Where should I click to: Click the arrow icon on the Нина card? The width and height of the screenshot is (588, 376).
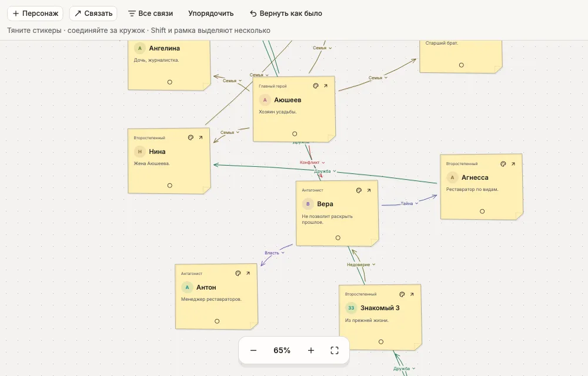pyautogui.click(x=201, y=137)
